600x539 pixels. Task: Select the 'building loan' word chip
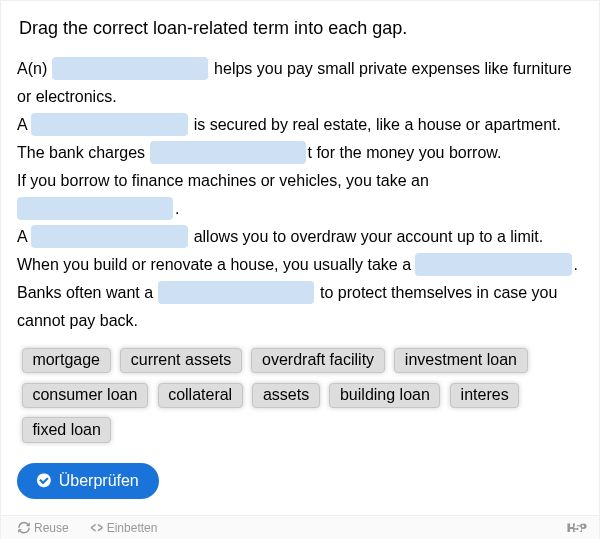pyautogui.click(x=385, y=395)
